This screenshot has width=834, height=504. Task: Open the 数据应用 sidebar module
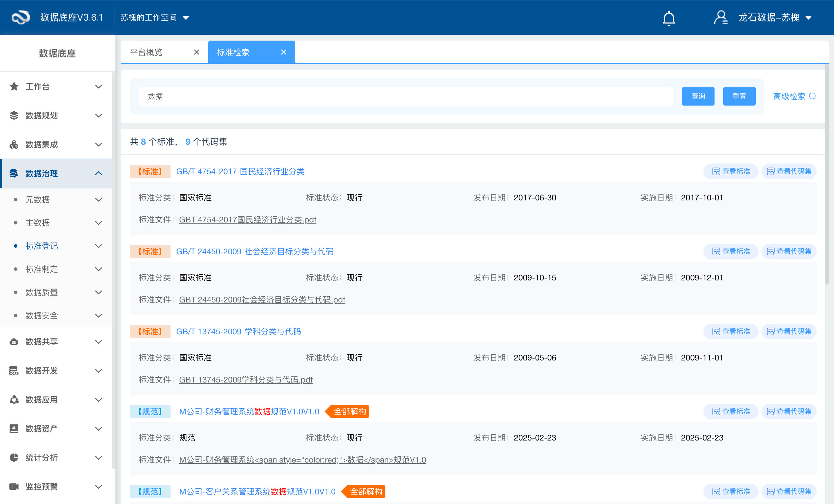(41, 399)
